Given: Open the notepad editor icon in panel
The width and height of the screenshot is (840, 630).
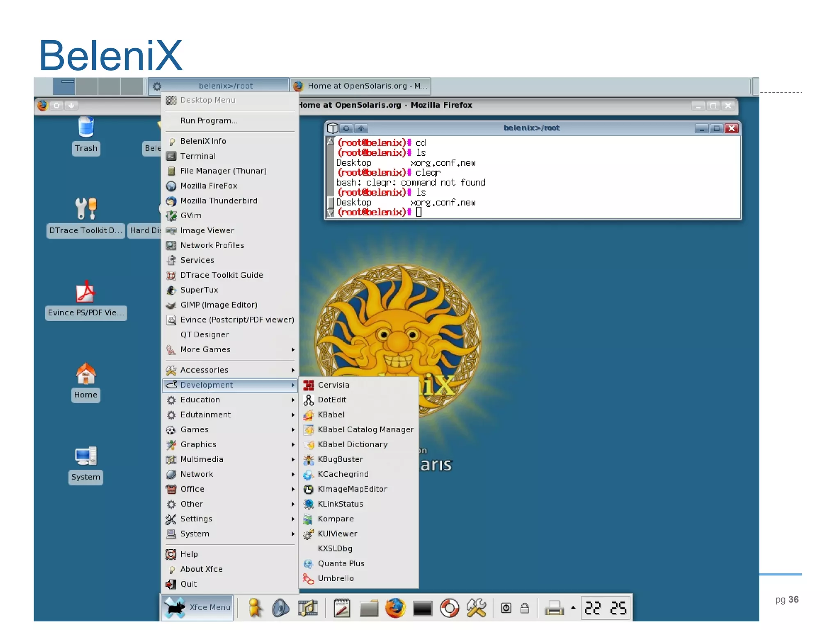Looking at the screenshot, I should click(342, 608).
